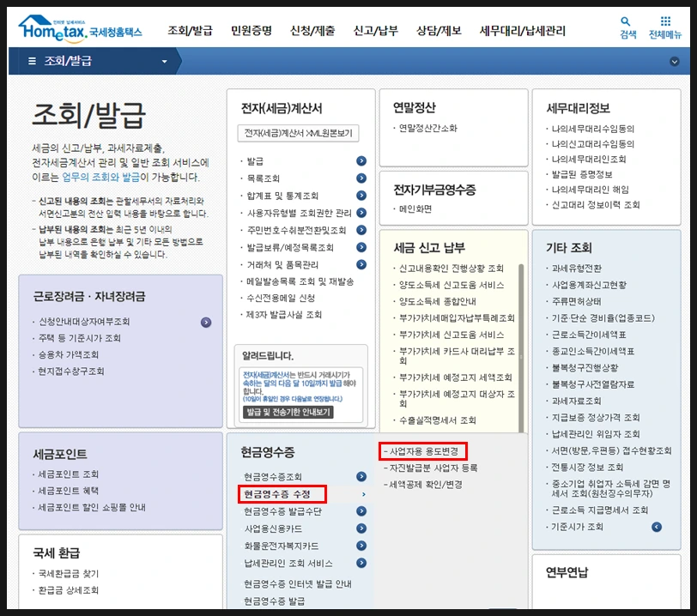Expand the arrow next to 거래처 및 품목관리

[x=361, y=265]
